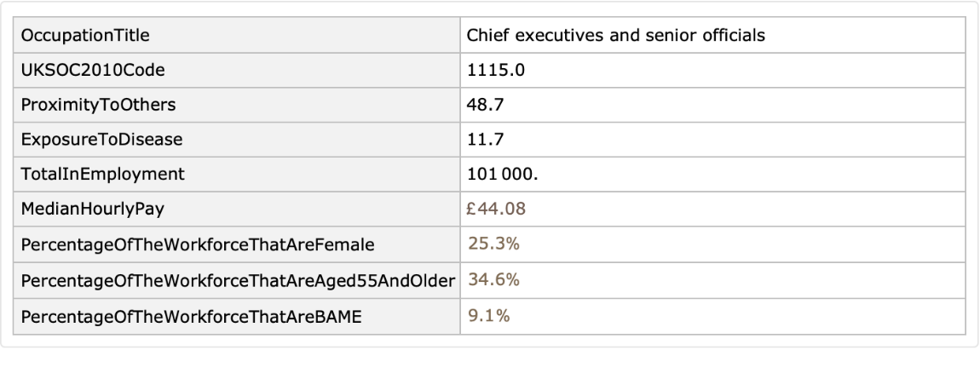Click the MedianHourlyPay label
980x373 pixels.
(84, 210)
